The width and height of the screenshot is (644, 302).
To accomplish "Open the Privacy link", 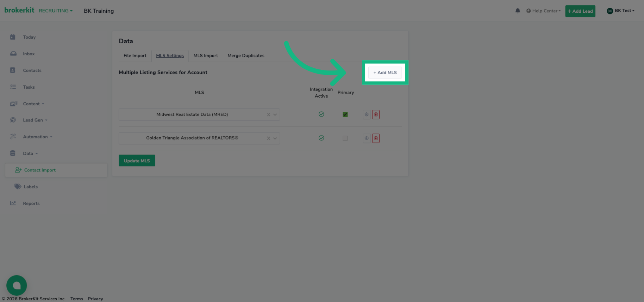I will (95, 299).
